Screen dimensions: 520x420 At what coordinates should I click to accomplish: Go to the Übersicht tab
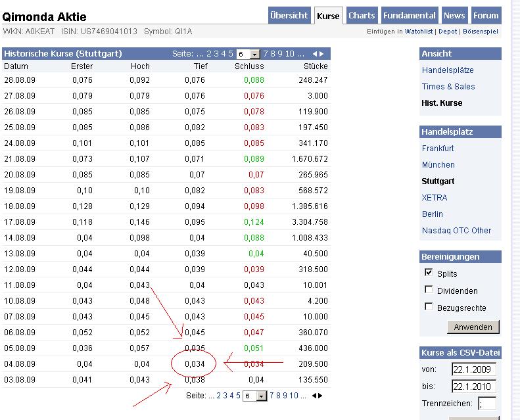point(289,16)
